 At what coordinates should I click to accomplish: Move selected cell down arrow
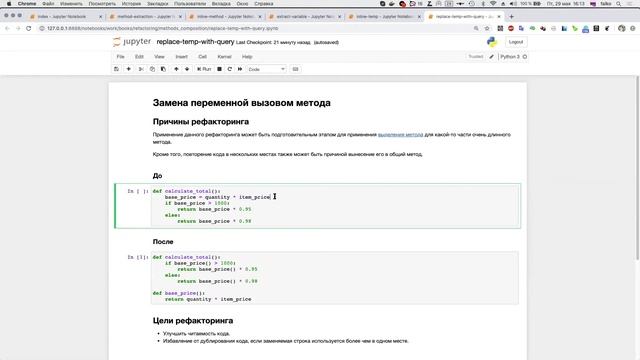187,69
